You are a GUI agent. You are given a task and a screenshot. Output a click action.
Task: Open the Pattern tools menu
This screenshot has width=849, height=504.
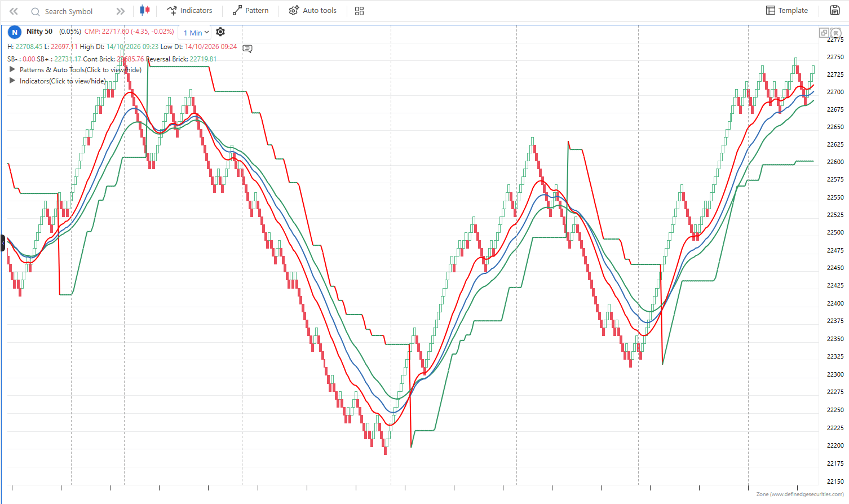pyautogui.click(x=251, y=11)
